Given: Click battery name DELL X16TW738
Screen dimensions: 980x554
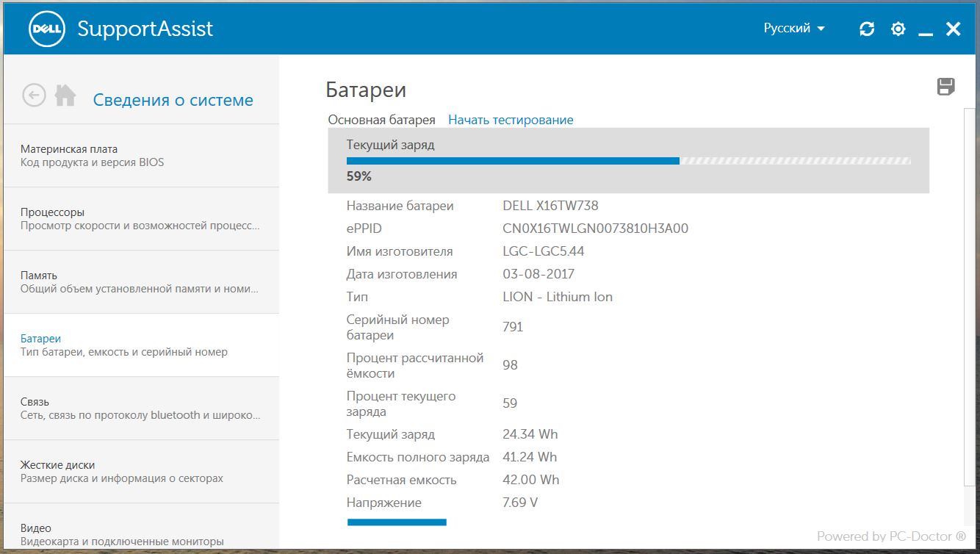Looking at the screenshot, I should click(550, 206).
